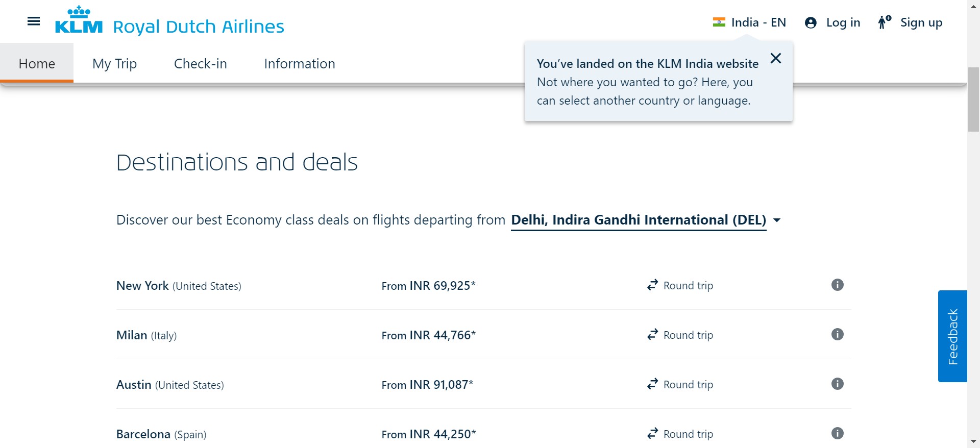The height and width of the screenshot is (448, 980).
Task: Open the Feedback side button
Action: 952,336
